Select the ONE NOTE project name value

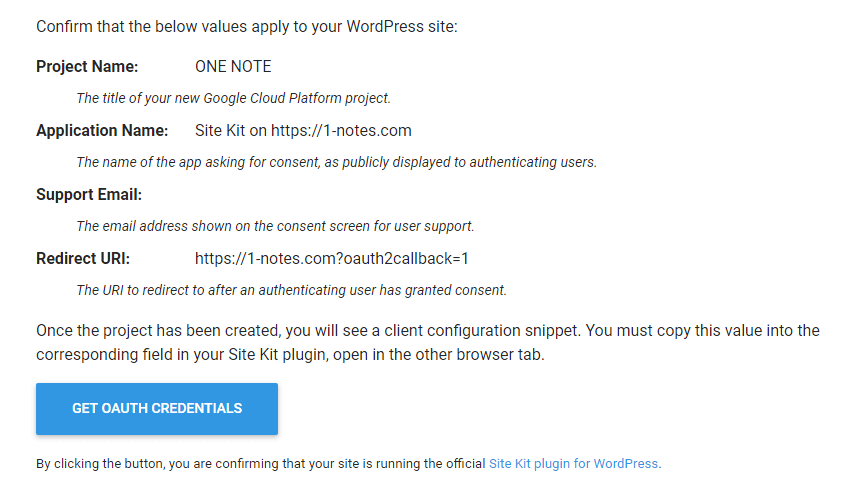(233, 66)
